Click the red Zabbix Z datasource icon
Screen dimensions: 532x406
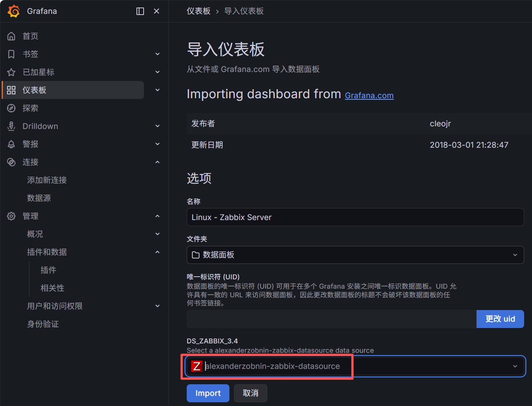(x=197, y=366)
